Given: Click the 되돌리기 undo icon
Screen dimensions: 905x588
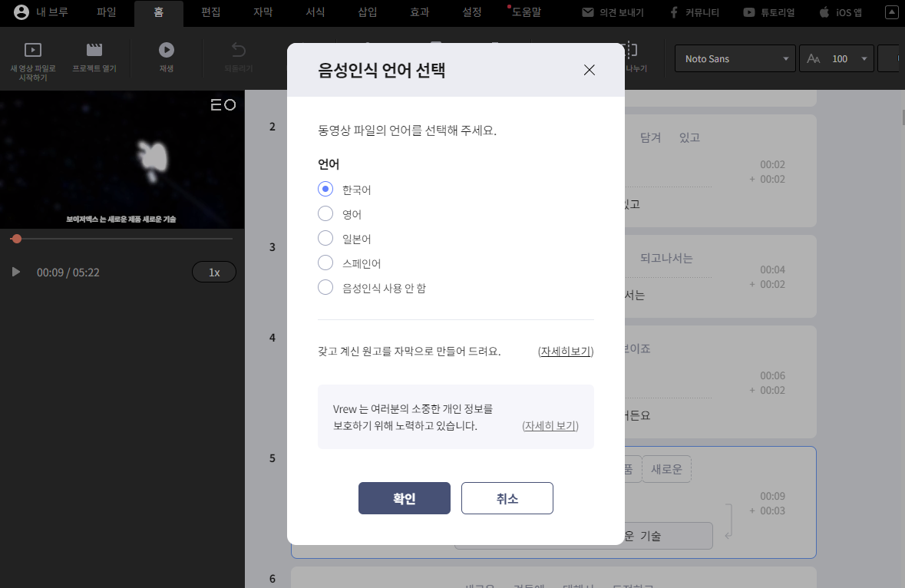Looking at the screenshot, I should pyautogui.click(x=239, y=50).
